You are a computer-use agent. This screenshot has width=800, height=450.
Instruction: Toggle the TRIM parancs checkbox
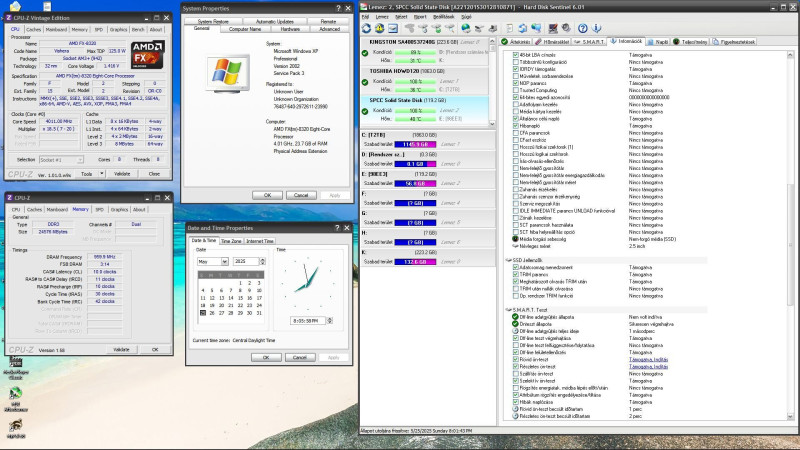pyautogui.click(x=515, y=274)
